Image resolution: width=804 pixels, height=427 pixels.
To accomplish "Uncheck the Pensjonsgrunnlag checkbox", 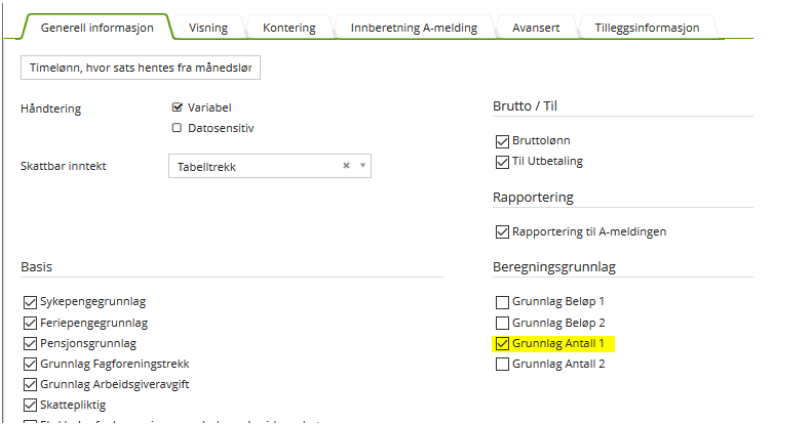I will click(30, 343).
